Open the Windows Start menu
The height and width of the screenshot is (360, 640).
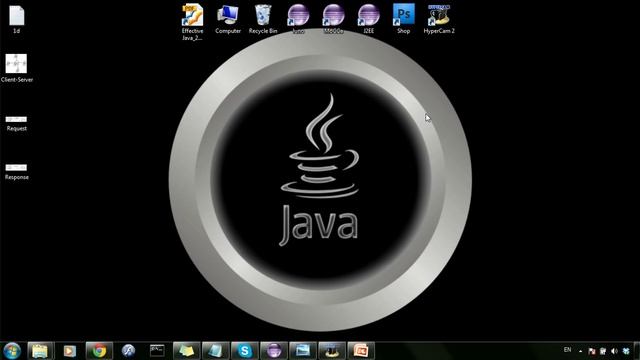12,351
